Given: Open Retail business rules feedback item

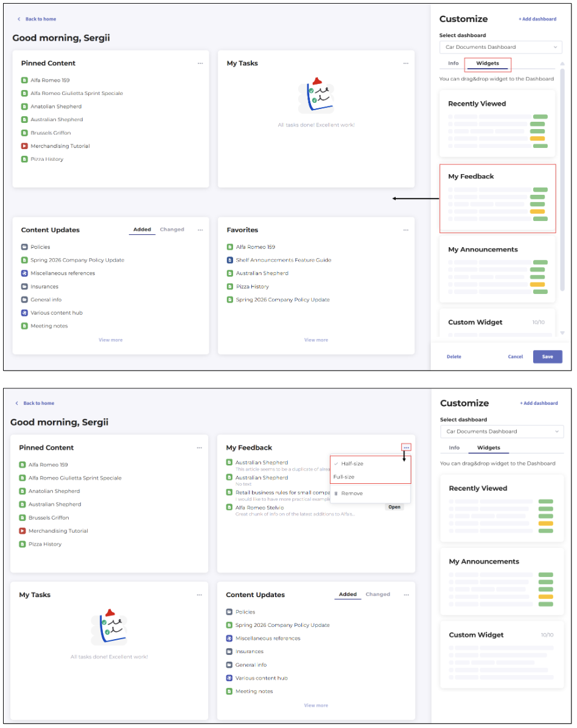Looking at the screenshot, I should point(282,492).
